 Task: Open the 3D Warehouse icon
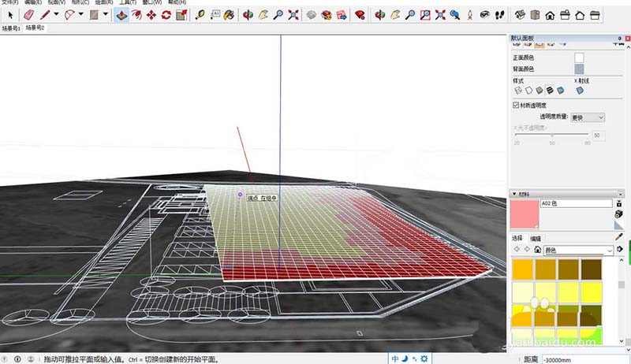pyautogui.click(x=311, y=15)
